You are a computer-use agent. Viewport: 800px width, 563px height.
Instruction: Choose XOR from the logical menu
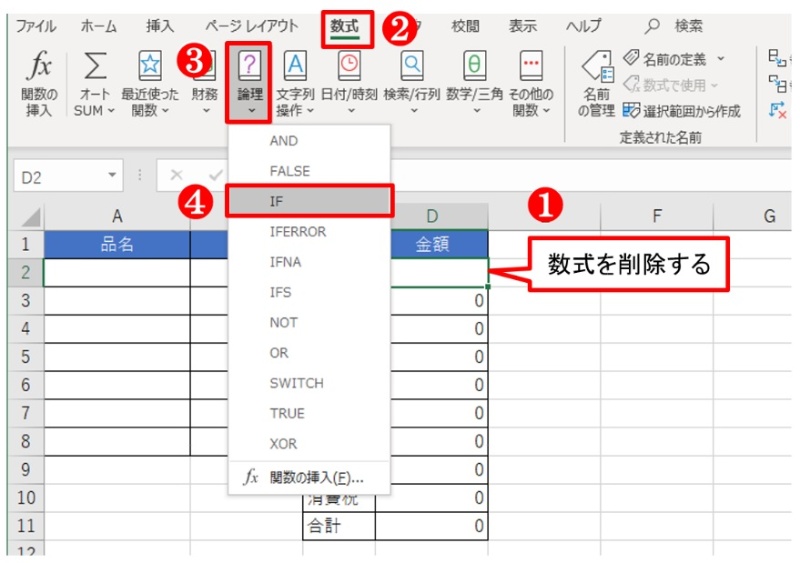(309, 443)
